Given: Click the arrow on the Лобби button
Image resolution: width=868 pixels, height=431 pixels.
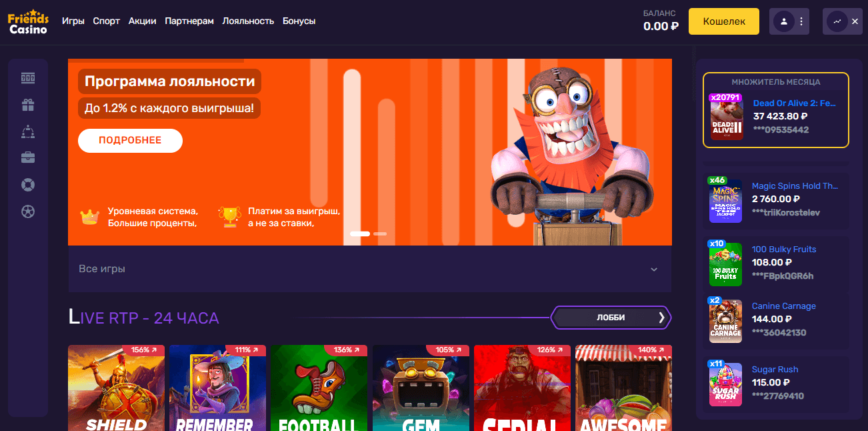Looking at the screenshot, I should 661,318.
